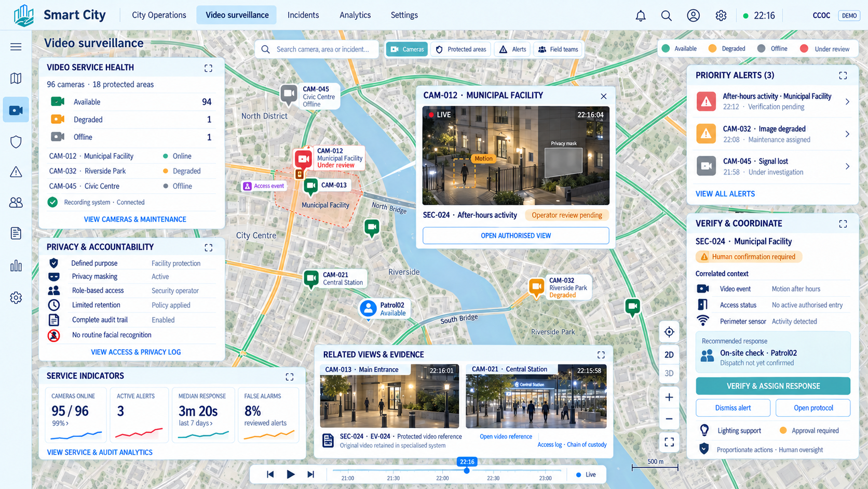Toggle the Field teams map layer filter
This screenshot has width=868, height=489.
[x=558, y=49]
